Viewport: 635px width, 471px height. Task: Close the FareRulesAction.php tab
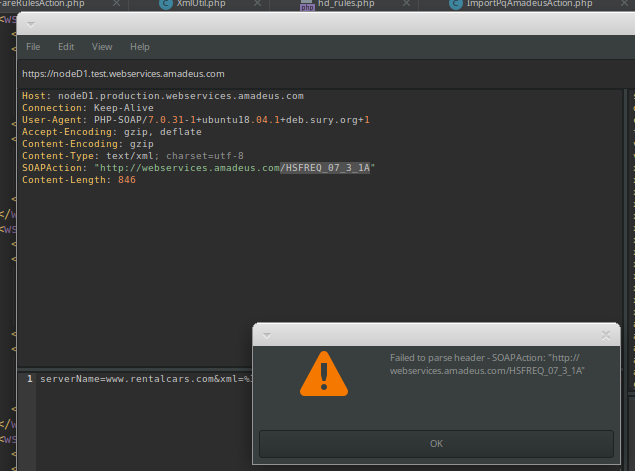(x=116, y=3)
